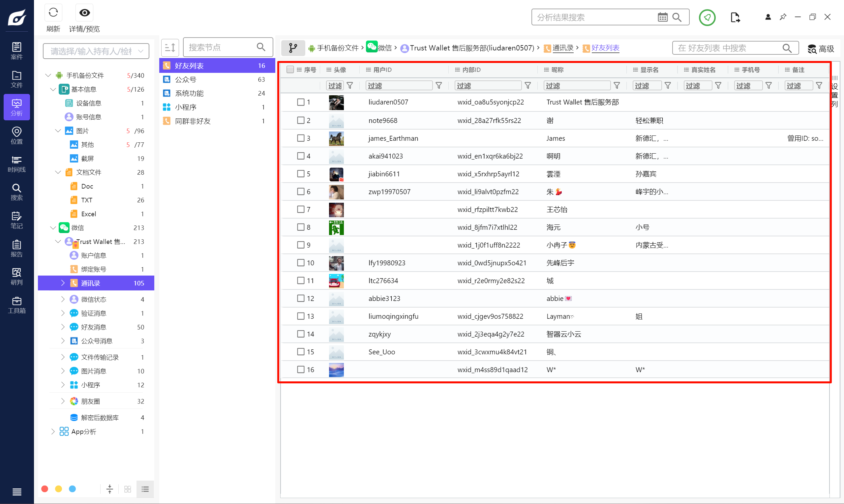Open the 请选择/输入持有人 dropdown

pyautogui.click(x=96, y=51)
